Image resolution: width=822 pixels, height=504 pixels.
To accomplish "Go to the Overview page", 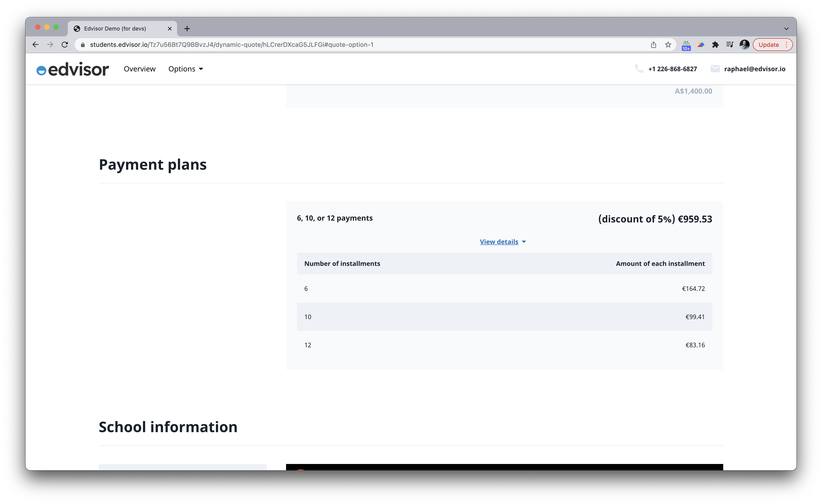I will coord(140,69).
